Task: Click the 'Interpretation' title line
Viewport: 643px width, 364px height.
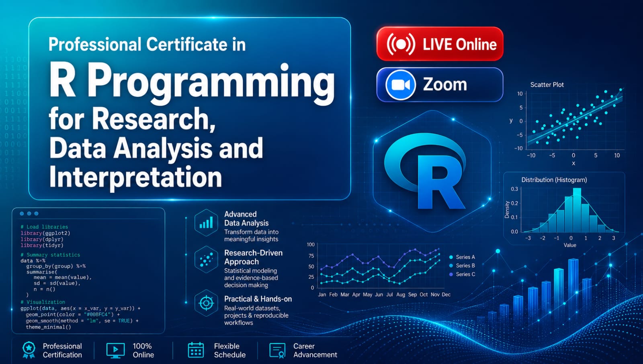Action: coord(135,177)
